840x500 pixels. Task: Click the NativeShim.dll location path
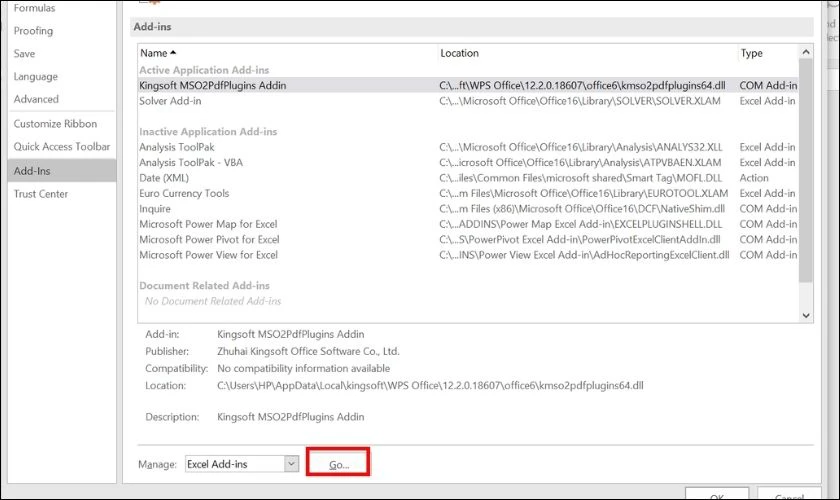582,209
